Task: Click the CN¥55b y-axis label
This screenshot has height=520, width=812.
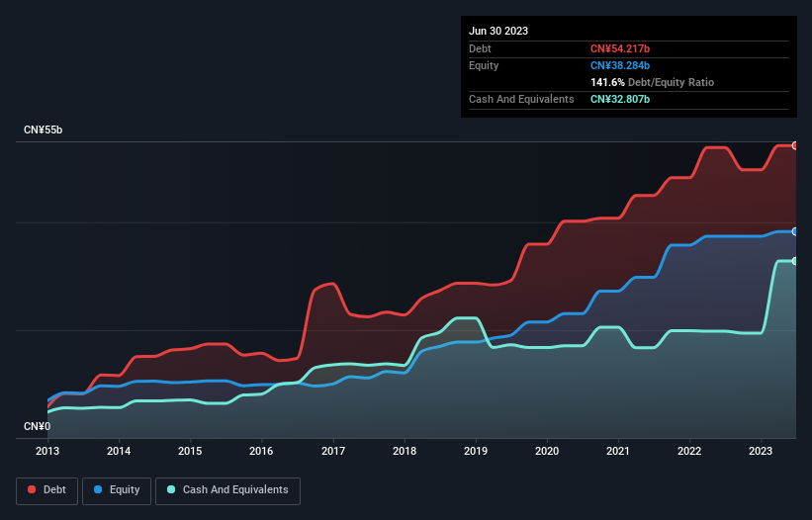Action: click(43, 130)
